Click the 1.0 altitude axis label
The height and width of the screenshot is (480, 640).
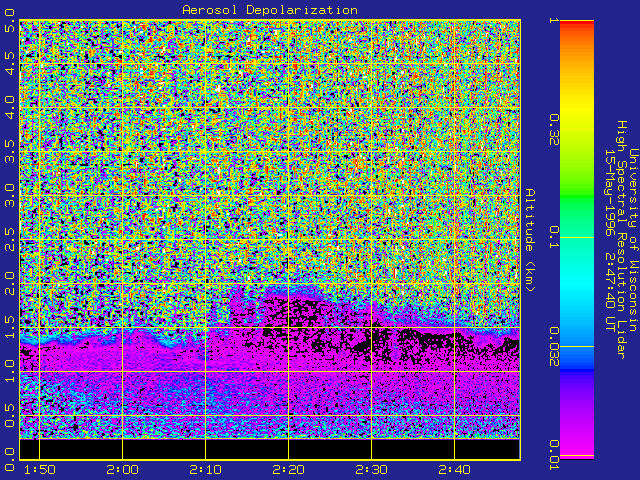(x=9, y=371)
